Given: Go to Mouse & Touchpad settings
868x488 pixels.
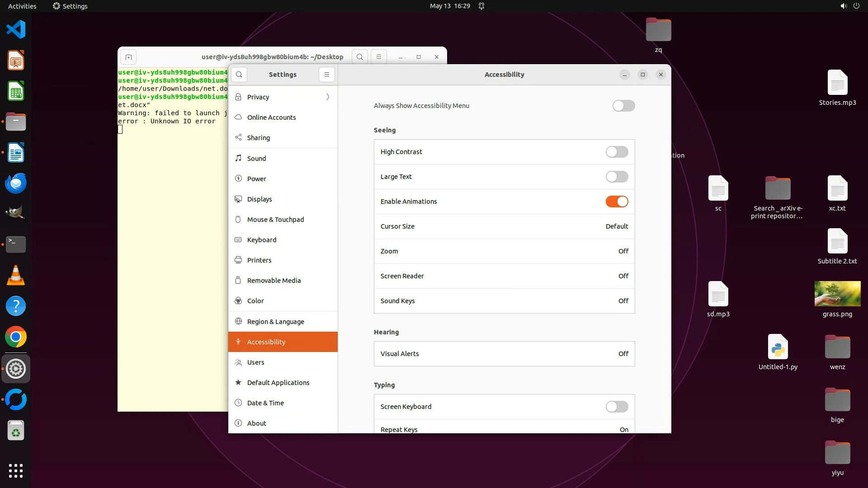Looking at the screenshot, I should (275, 220).
